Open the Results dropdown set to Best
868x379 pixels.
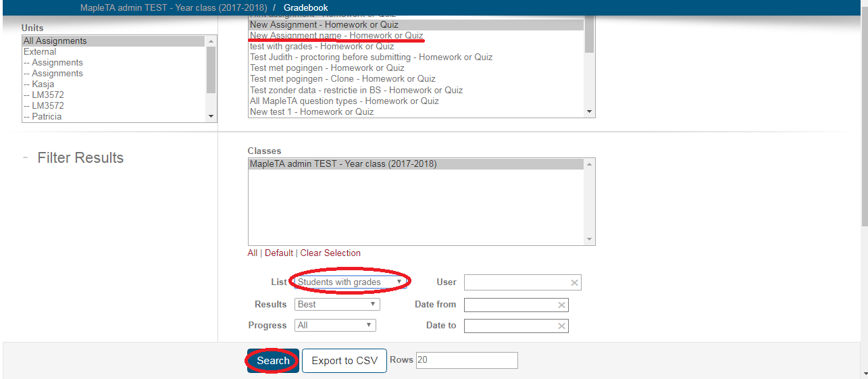[x=337, y=305]
